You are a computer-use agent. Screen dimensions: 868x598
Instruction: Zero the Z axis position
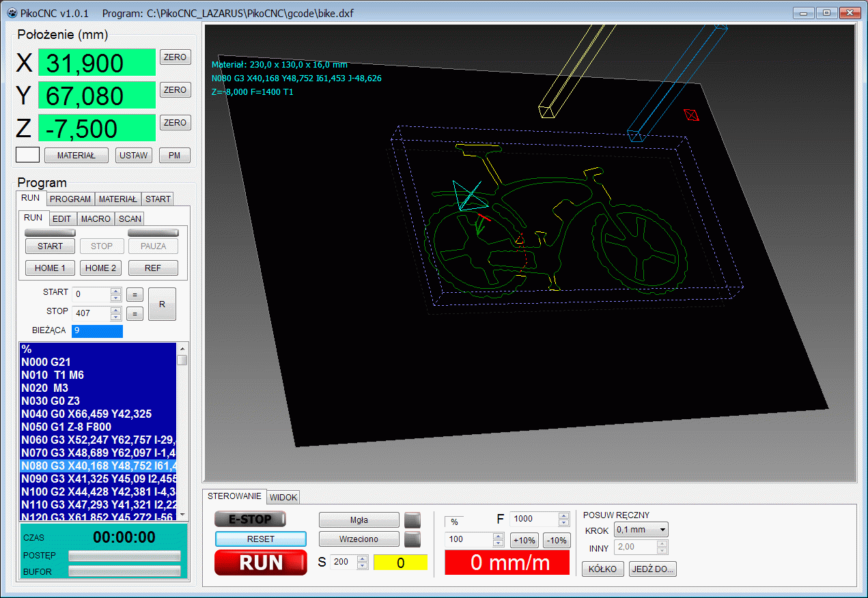pyautogui.click(x=176, y=123)
